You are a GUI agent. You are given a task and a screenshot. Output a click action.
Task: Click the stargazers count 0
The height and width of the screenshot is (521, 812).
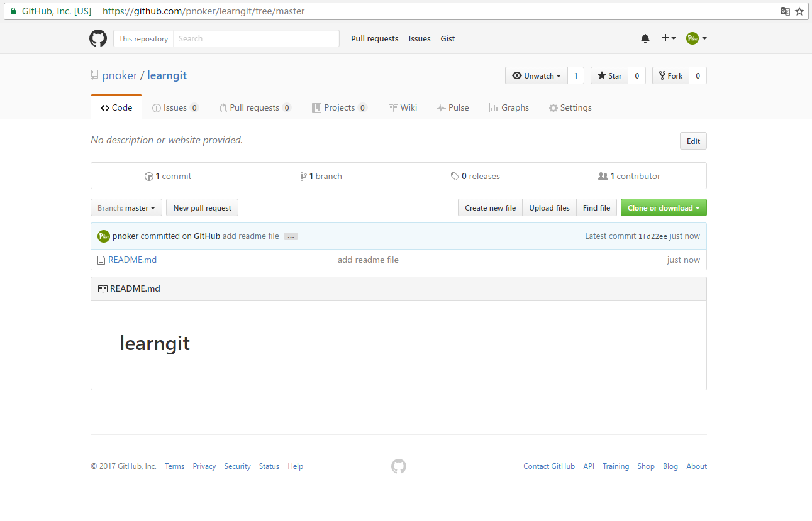click(637, 76)
